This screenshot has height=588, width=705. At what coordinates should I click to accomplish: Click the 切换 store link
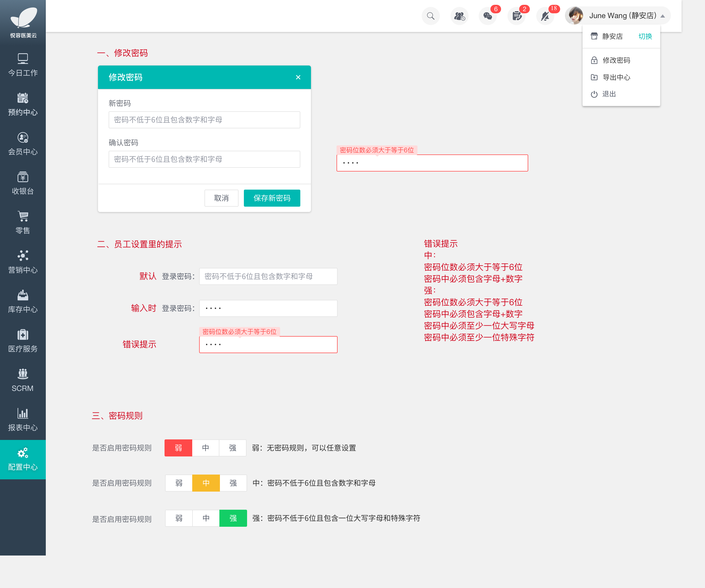click(645, 36)
